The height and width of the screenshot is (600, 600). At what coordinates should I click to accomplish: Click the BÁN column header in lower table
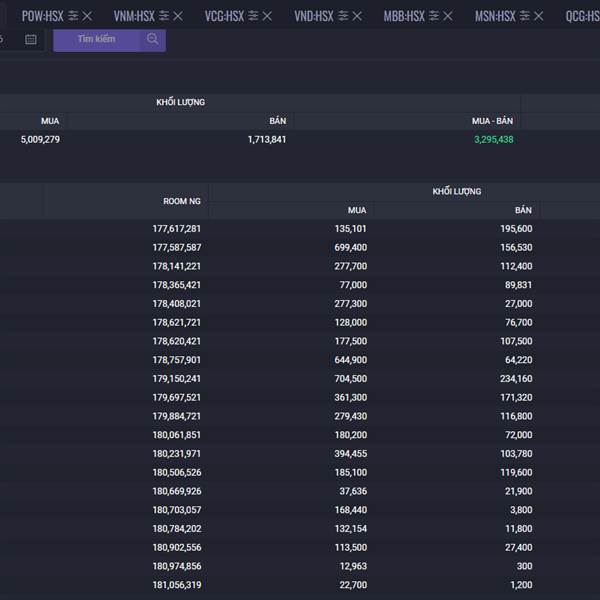522,210
